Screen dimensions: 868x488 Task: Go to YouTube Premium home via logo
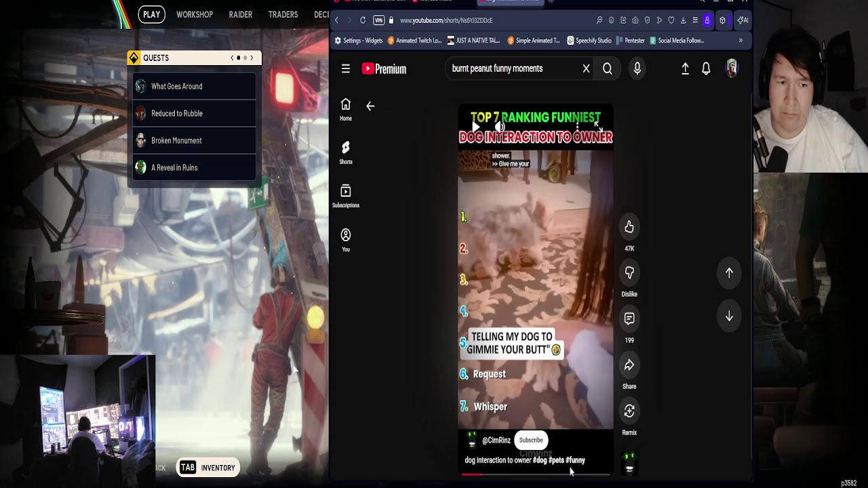(384, 68)
